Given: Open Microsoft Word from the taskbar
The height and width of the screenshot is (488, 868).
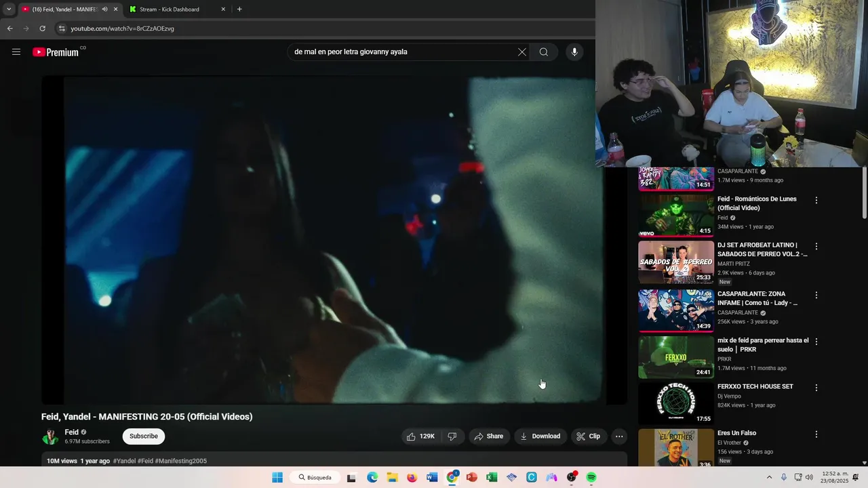Looking at the screenshot, I should coord(432,477).
